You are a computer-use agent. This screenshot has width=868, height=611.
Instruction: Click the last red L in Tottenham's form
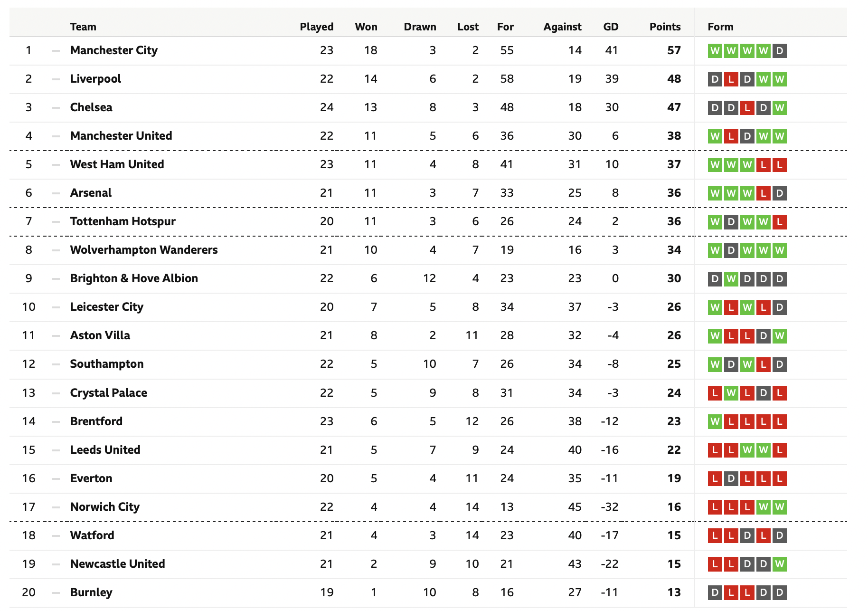779,221
